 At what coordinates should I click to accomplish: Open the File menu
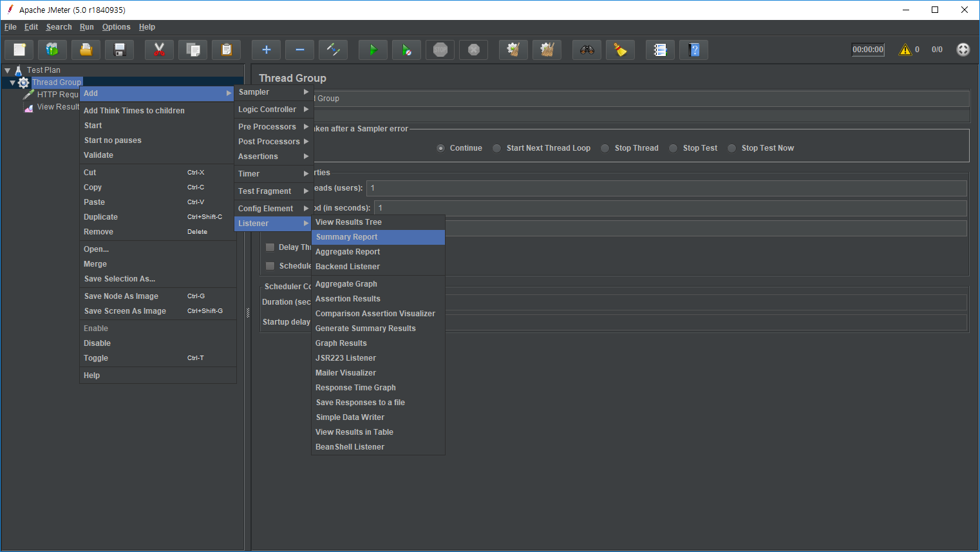tap(10, 27)
